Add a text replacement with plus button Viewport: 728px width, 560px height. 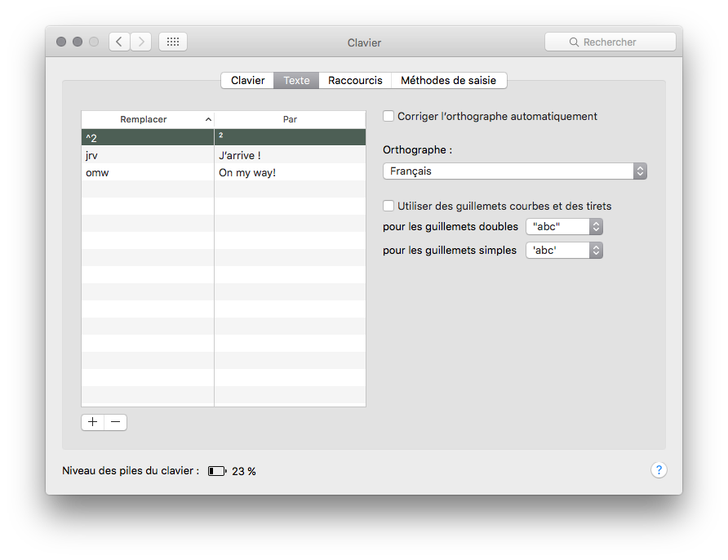coord(93,421)
